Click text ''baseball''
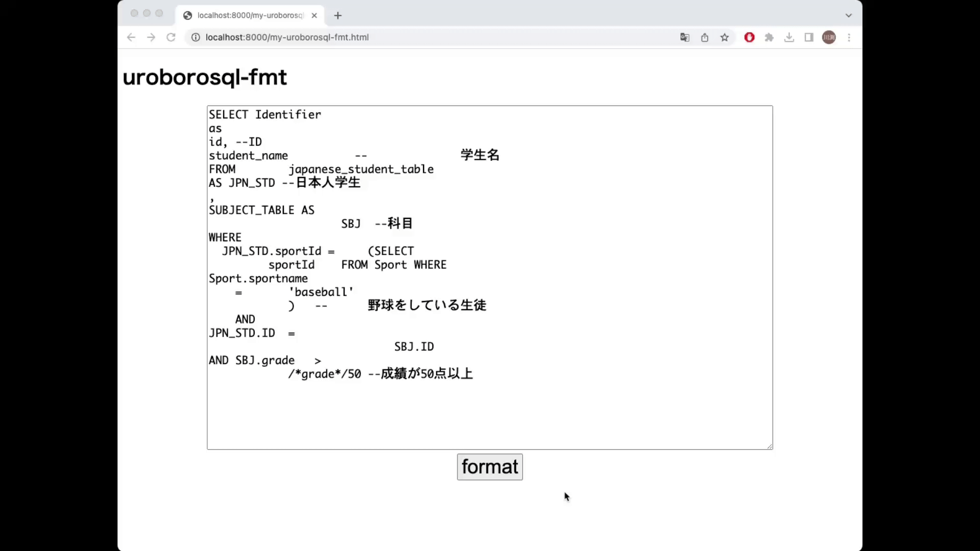Image resolution: width=980 pixels, height=551 pixels. (321, 292)
